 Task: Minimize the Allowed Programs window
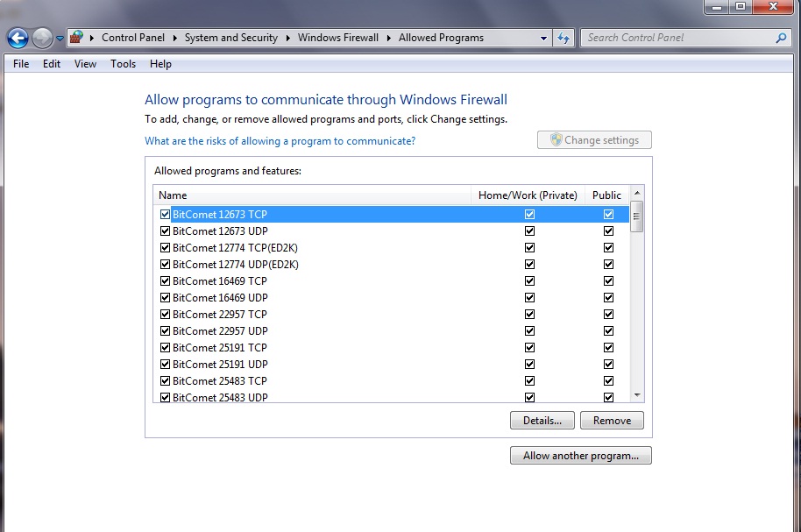(x=717, y=7)
